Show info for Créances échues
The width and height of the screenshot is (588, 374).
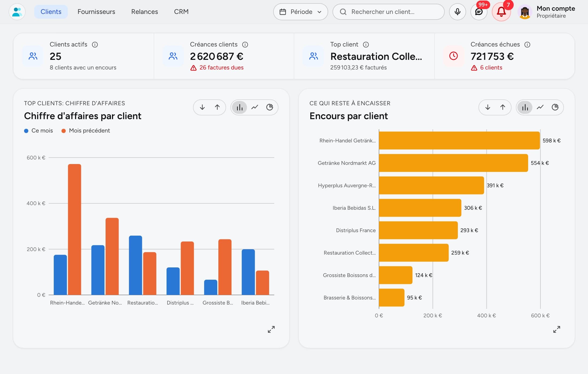pos(527,45)
